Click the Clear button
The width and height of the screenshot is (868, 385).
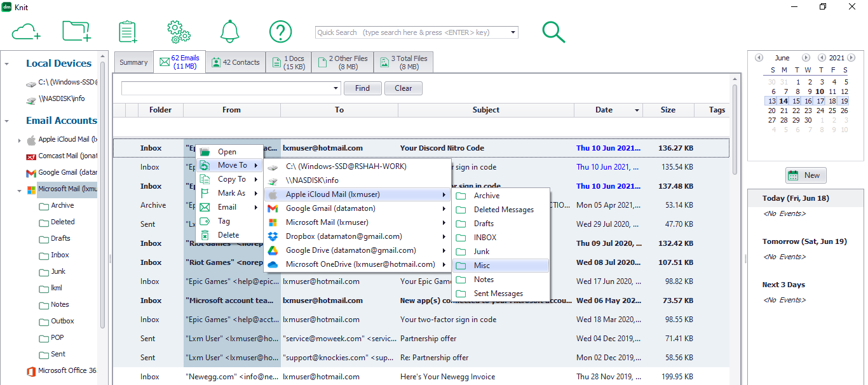(403, 88)
